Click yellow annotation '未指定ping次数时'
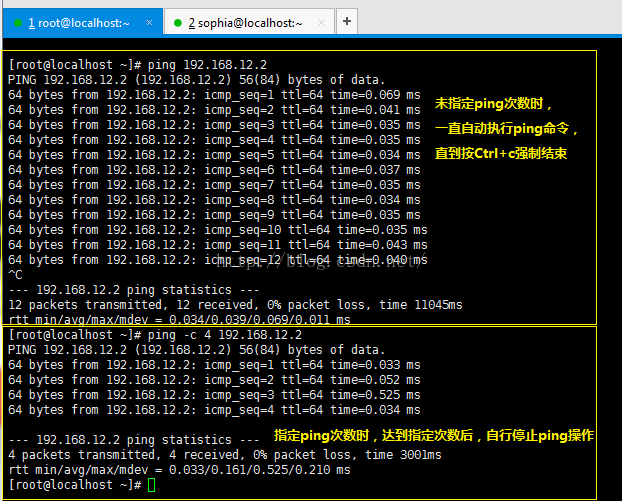 click(x=493, y=104)
